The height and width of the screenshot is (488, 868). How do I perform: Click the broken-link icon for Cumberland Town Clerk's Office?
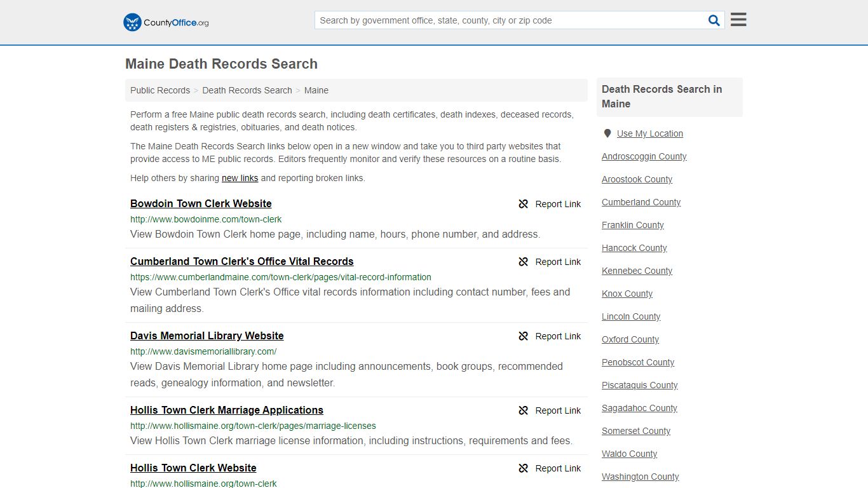coord(523,262)
